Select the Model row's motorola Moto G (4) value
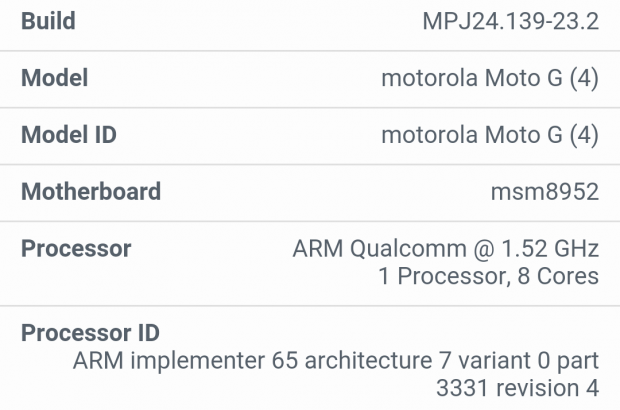This screenshot has width=620, height=410. pyautogui.click(x=490, y=78)
